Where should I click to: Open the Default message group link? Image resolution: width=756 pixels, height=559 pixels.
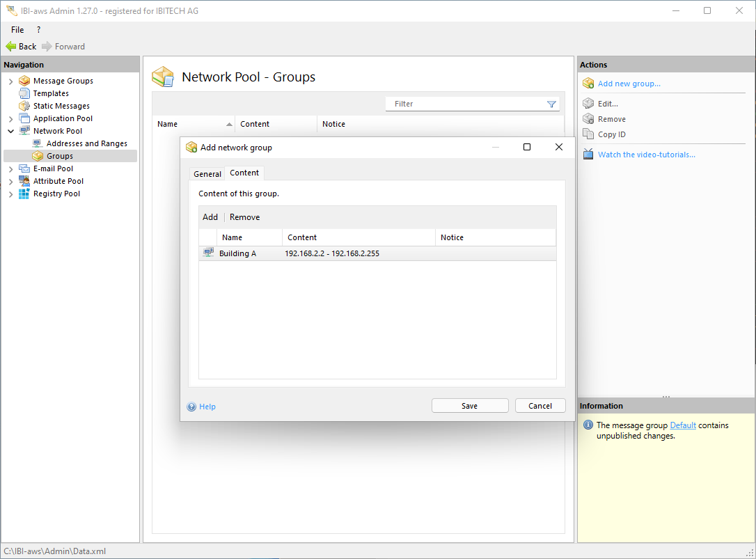[x=682, y=425]
